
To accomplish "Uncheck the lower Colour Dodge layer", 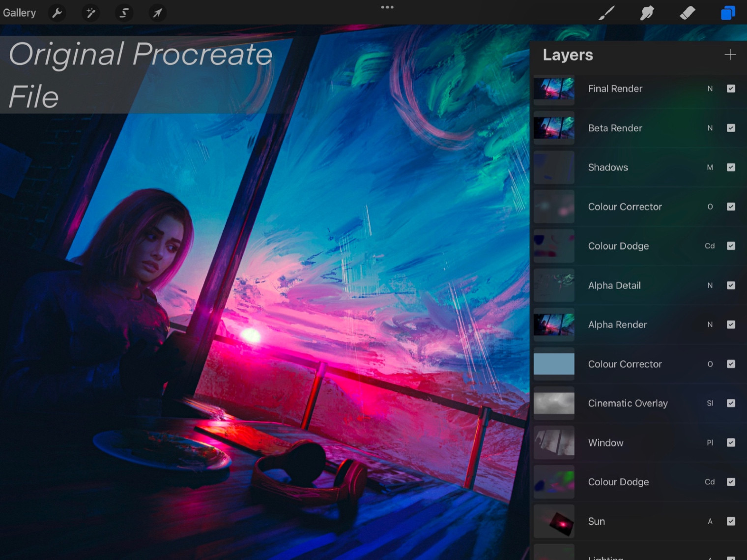I will pyautogui.click(x=731, y=482).
